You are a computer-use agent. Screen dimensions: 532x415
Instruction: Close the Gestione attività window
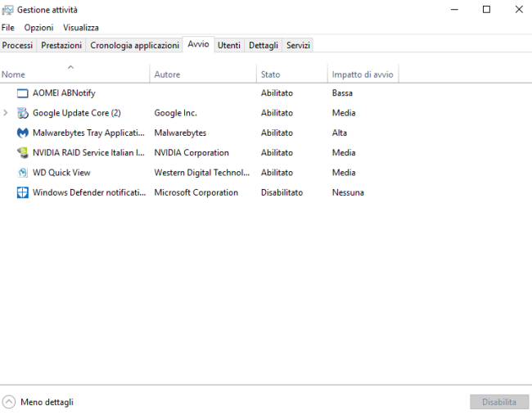coord(519,10)
